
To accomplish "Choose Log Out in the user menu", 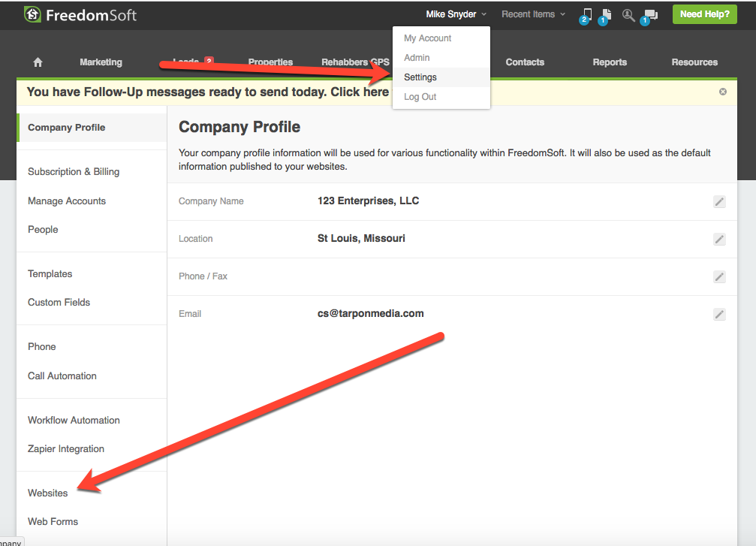I will 420,97.
